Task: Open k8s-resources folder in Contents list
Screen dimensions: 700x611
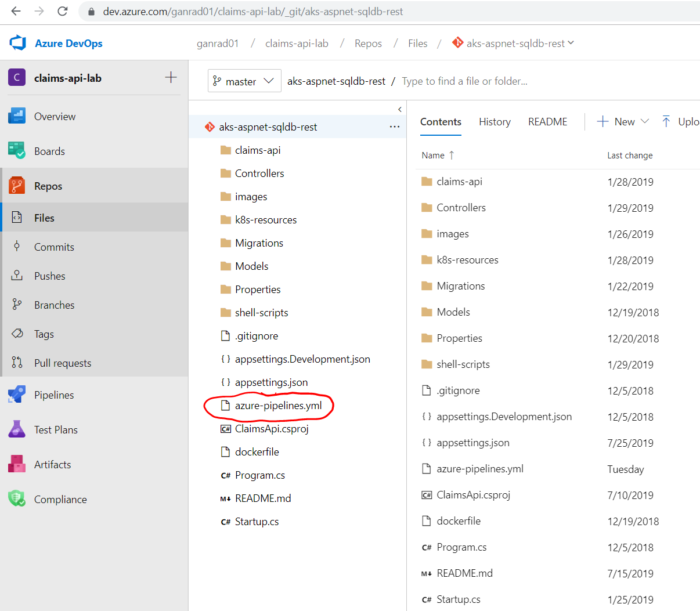Action: click(x=467, y=260)
